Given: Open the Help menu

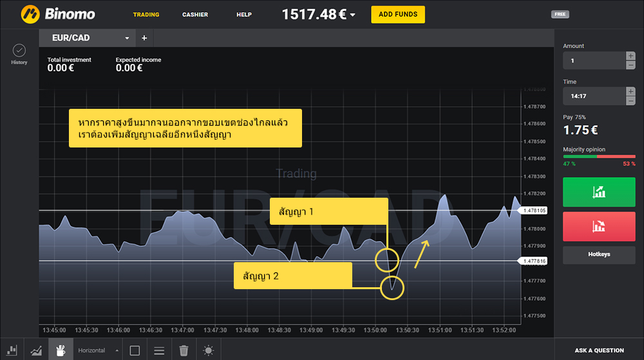Looking at the screenshot, I should click(x=244, y=14).
